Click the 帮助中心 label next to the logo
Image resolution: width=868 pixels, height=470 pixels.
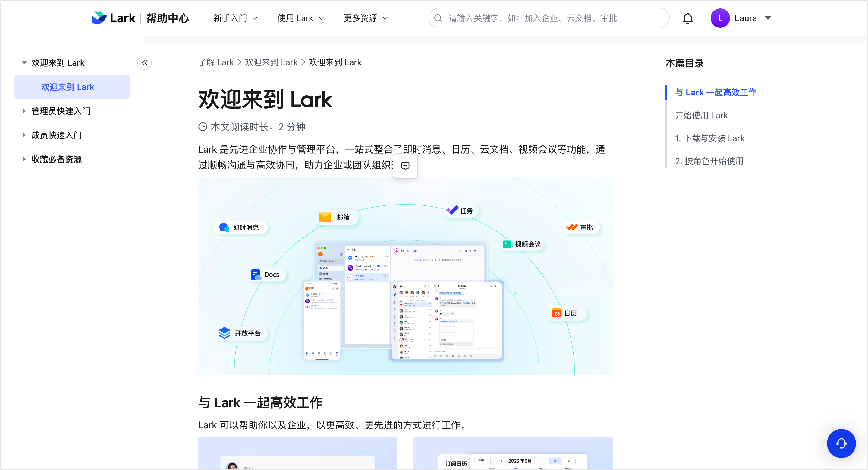(168, 18)
